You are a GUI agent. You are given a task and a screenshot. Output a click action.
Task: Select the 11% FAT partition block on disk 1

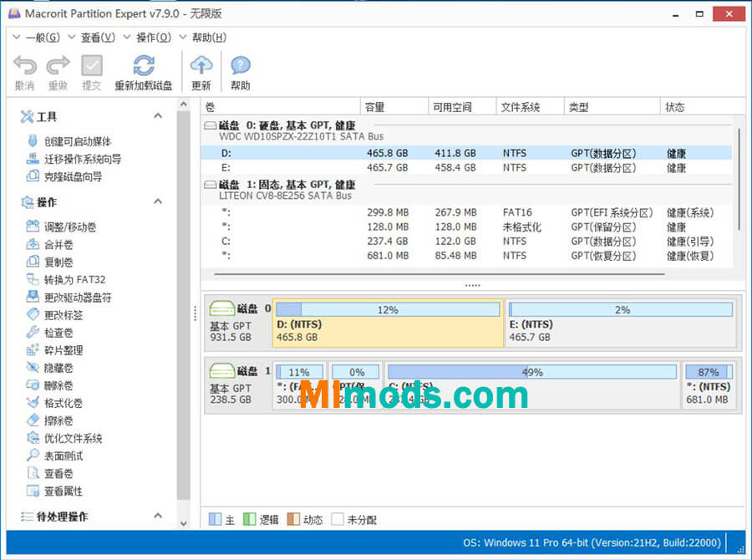tap(300, 386)
